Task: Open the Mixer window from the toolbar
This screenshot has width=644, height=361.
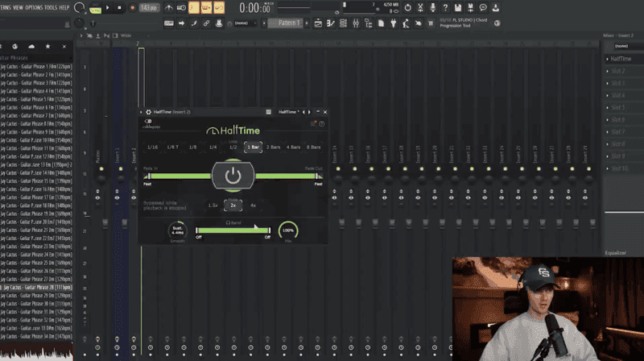Action: coord(356,23)
